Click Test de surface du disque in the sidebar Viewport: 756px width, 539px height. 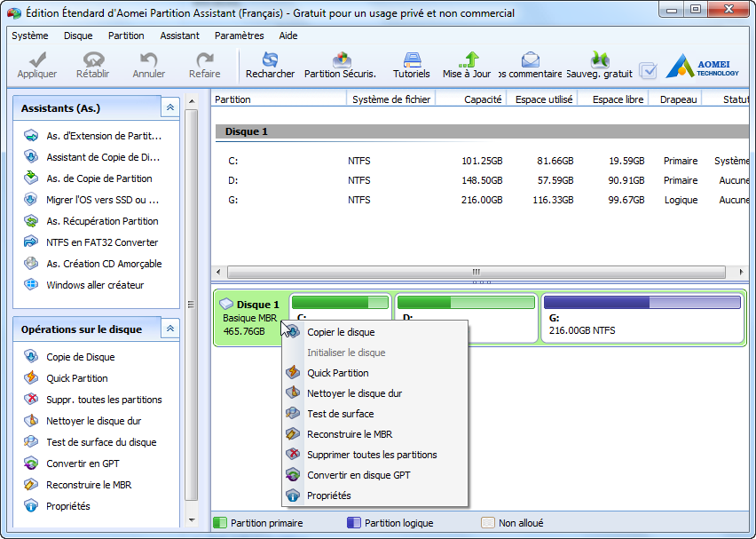tap(91, 442)
